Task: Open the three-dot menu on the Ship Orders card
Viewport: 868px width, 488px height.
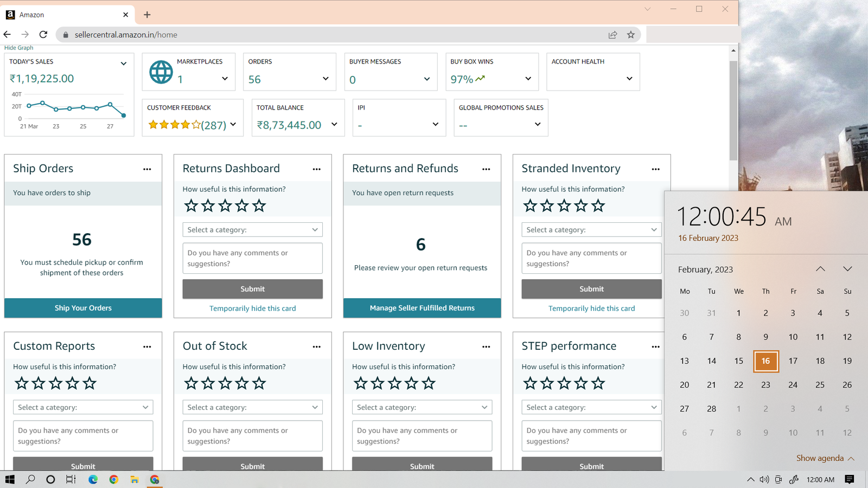Action: 147,169
